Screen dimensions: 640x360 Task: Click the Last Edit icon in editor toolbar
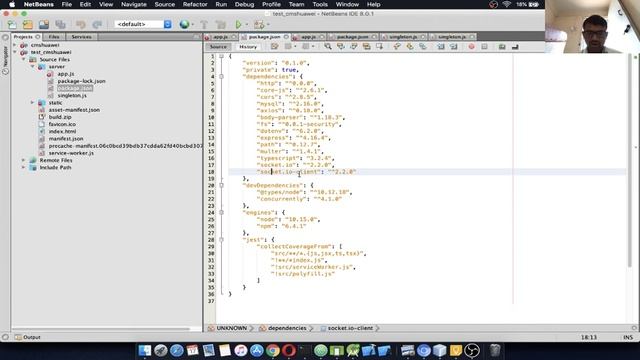pos(274,47)
